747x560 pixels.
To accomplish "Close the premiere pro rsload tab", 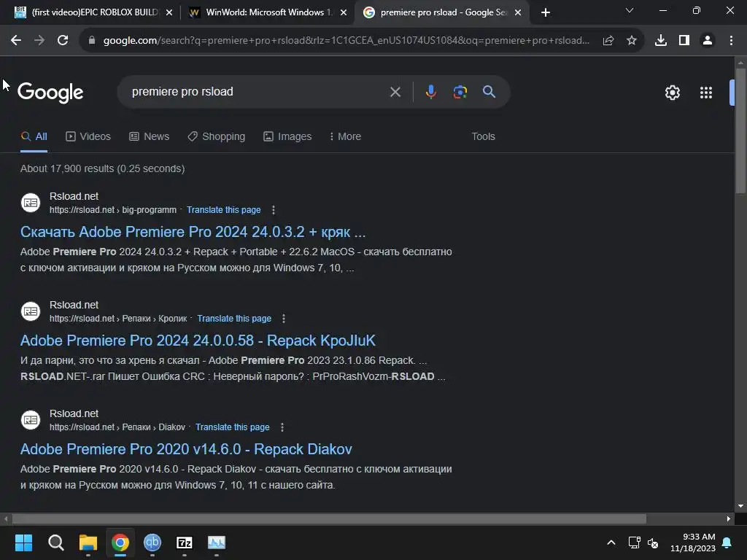I will 518,12.
